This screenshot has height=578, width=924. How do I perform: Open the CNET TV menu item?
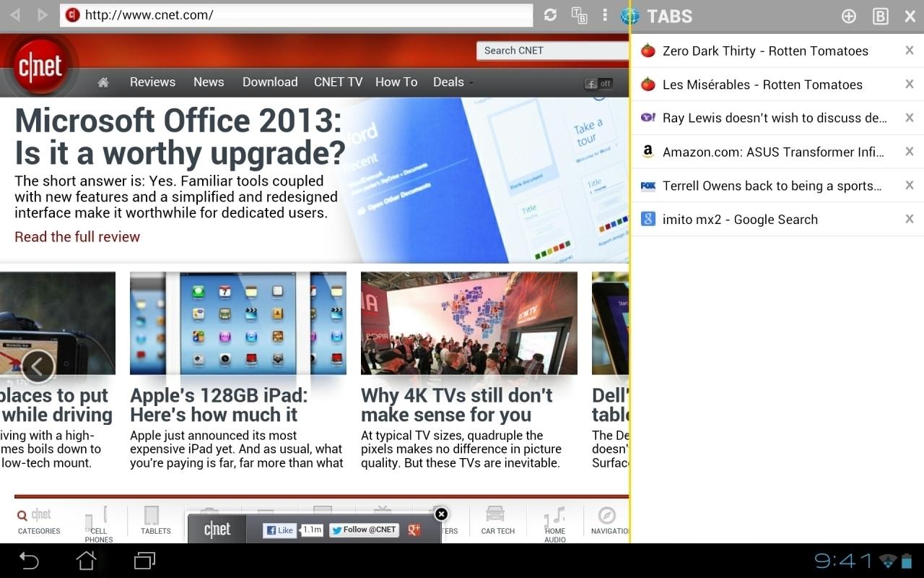pos(338,82)
